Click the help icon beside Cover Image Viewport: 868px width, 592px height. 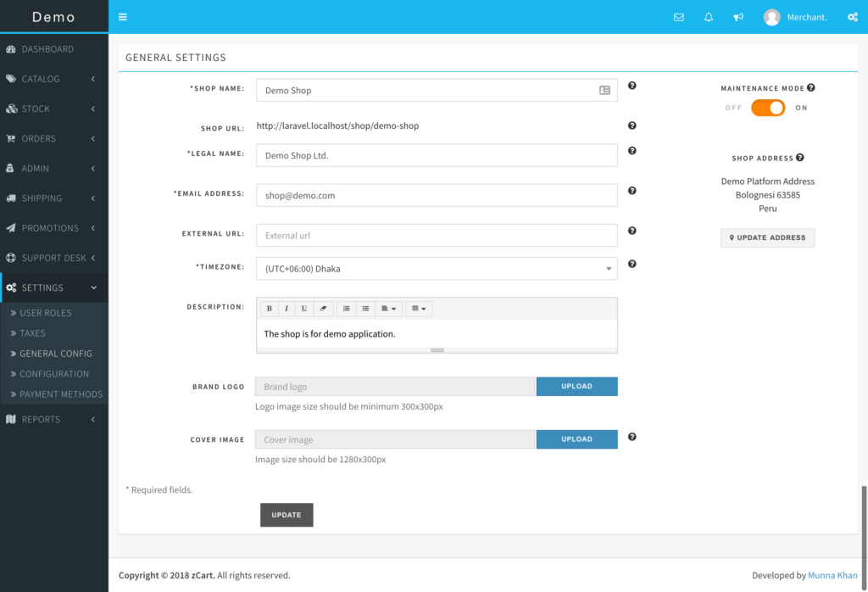pyautogui.click(x=632, y=437)
